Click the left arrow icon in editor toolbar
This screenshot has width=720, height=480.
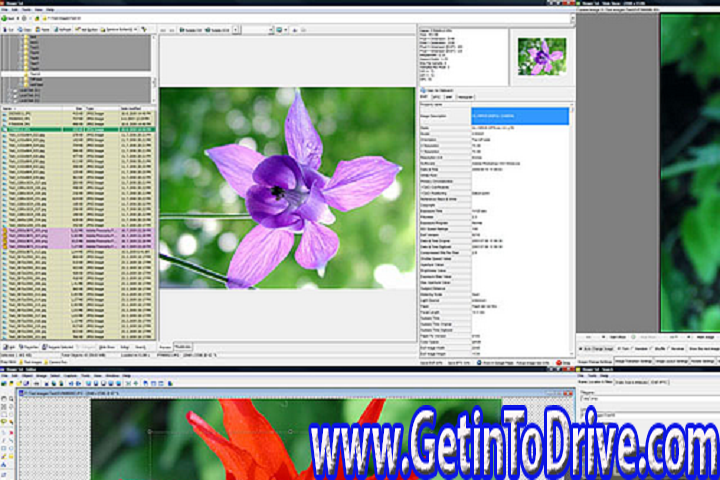pyautogui.click(x=71, y=384)
